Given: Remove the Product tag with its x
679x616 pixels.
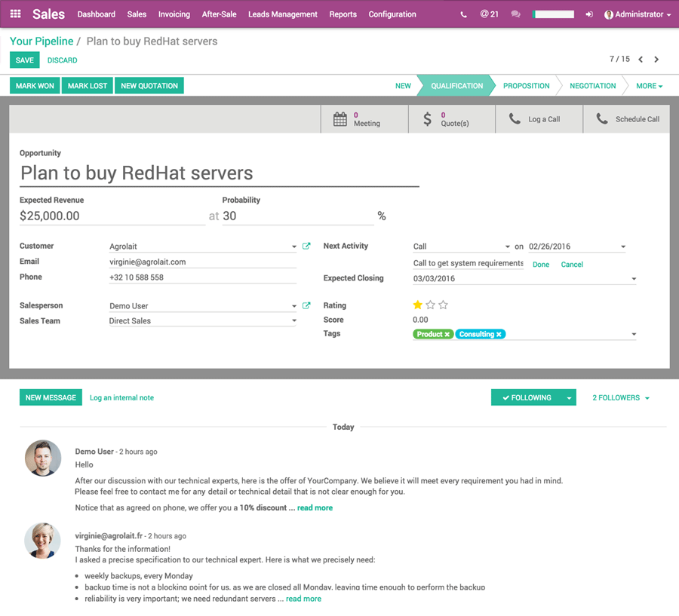Looking at the screenshot, I should pyautogui.click(x=447, y=333).
